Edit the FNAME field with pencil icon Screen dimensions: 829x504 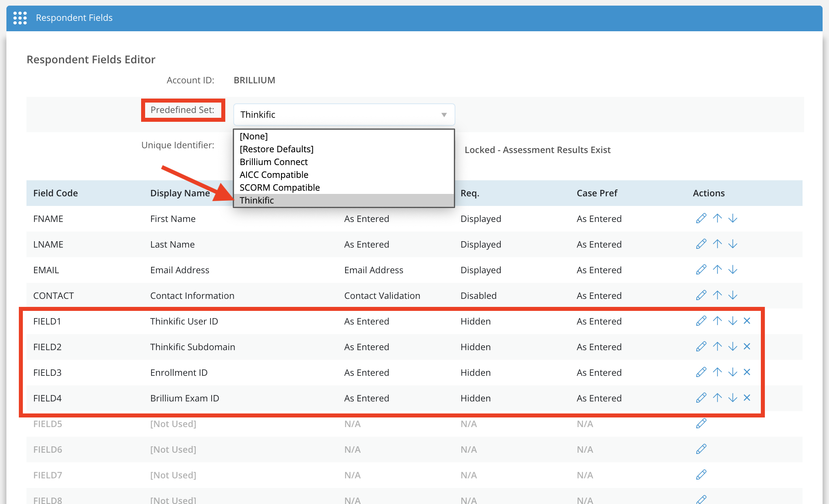(x=701, y=218)
